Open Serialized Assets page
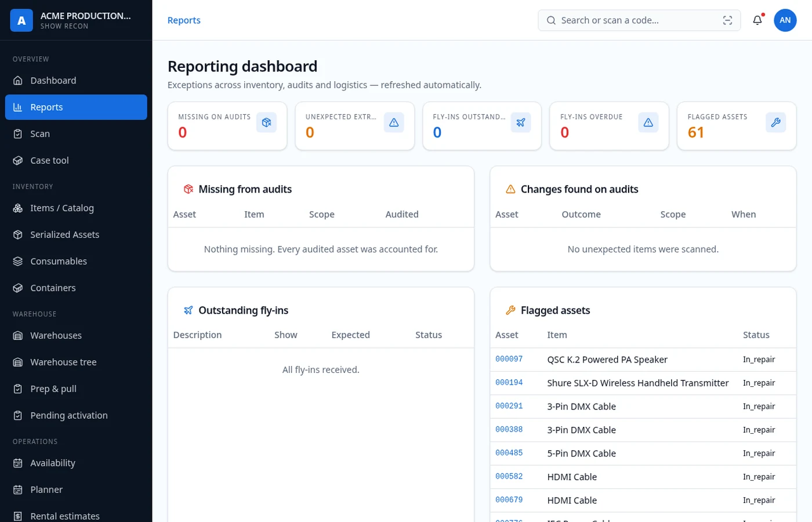This screenshot has height=522, width=812. (76, 235)
